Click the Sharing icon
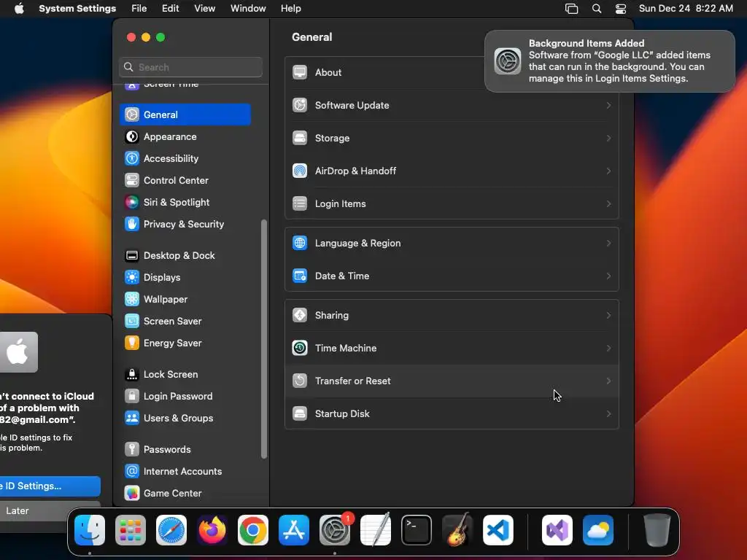 (300, 315)
